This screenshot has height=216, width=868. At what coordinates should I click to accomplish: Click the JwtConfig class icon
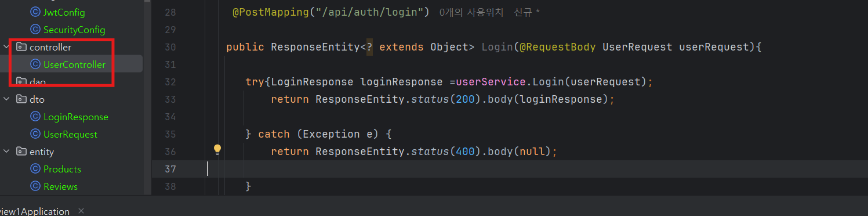(x=35, y=12)
